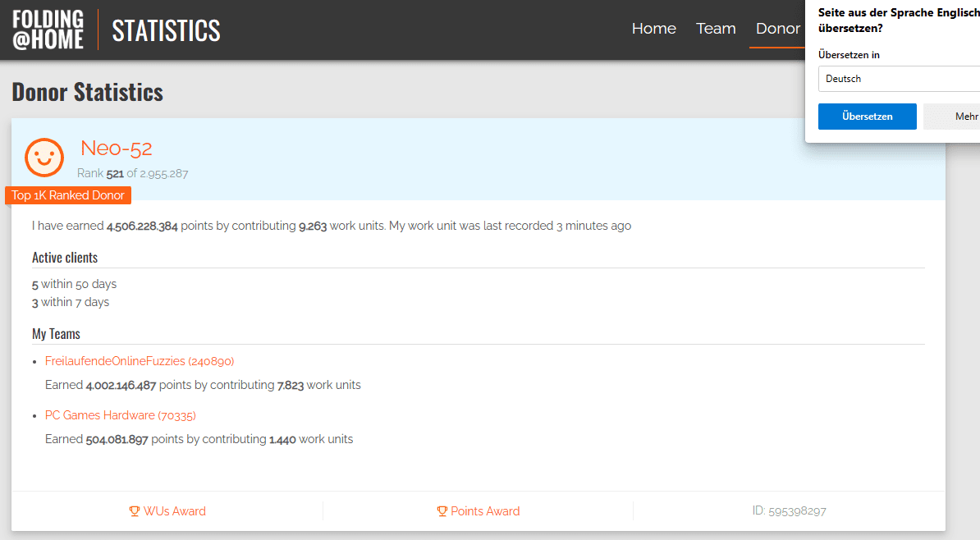Open the Team navigation item
This screenshot has width=980, height=540.
716,29
